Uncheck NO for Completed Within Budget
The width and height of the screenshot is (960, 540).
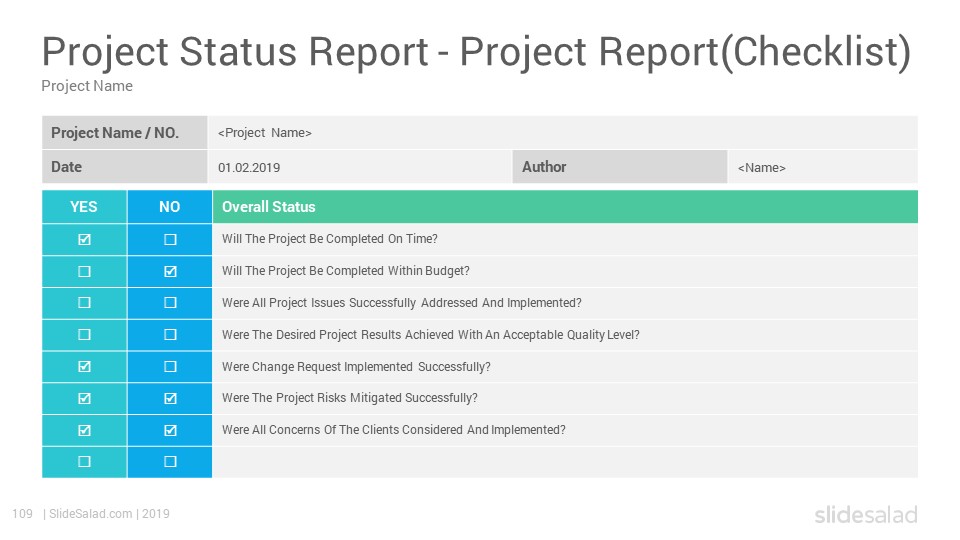coord(170,271)
